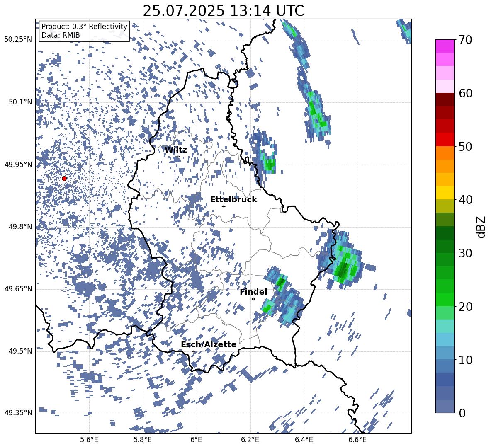491x448 pixels.
Task: Click the Findel cross marker
Action: [x=253, y=299]
